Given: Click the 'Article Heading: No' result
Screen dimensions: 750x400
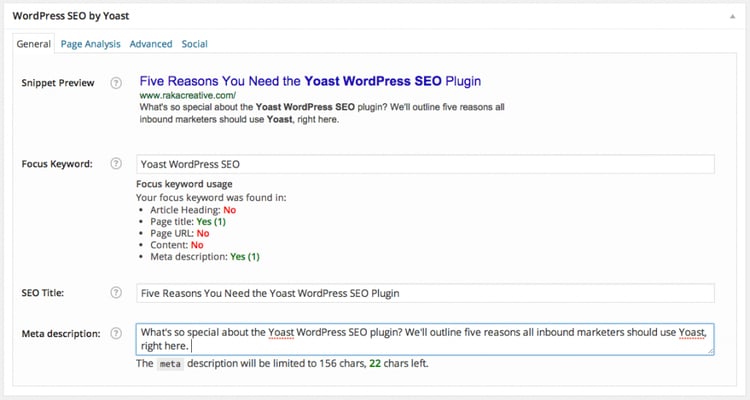Looking at the screenshot, I should [193, 210].
